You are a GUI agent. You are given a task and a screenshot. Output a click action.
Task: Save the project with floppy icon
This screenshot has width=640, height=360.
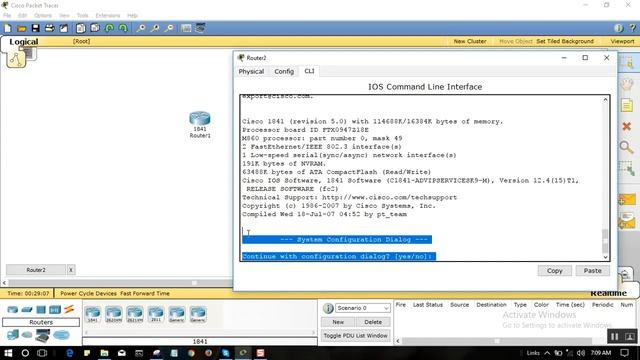click(36, 28)
